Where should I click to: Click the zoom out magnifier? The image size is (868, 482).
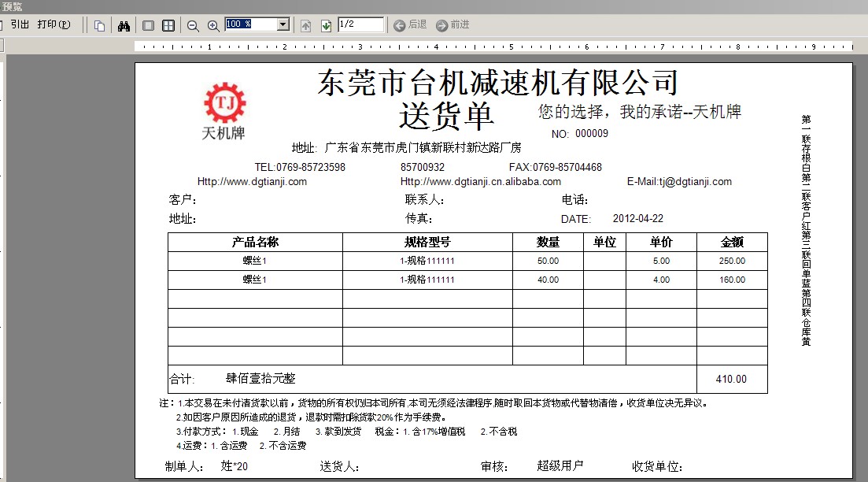(193, 25)
